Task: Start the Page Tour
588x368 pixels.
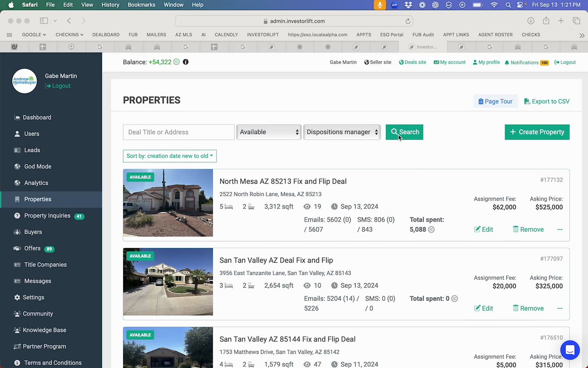Action: (495, 101)
